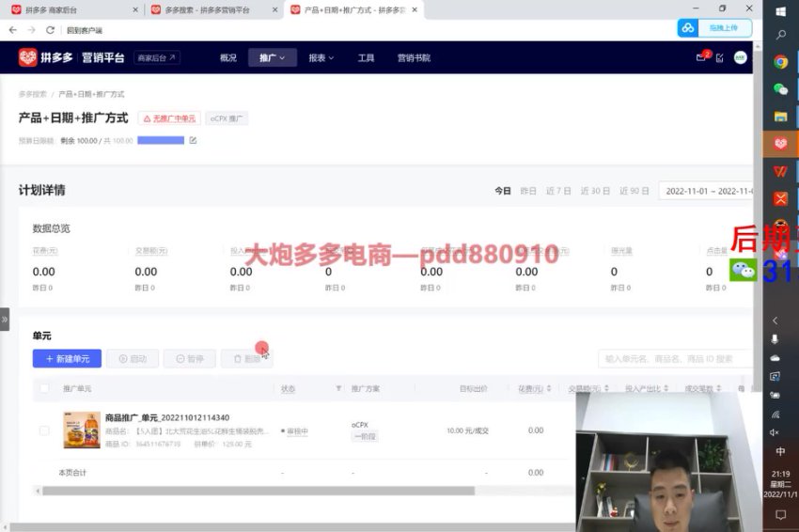The image size is (799, 532).
Task: Click the feedback edit icon in header
Action: (x=720, y=57)
